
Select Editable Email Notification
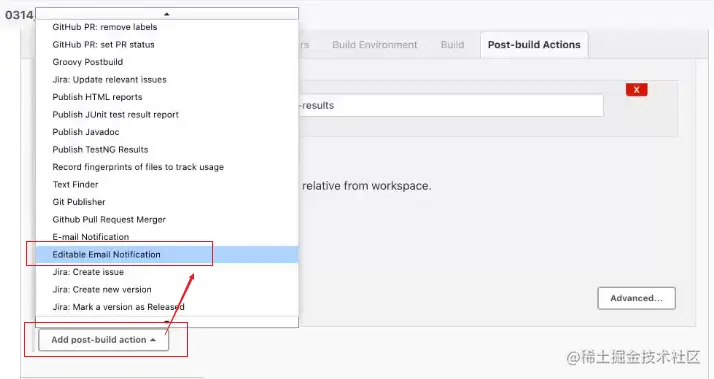point(167,255)
